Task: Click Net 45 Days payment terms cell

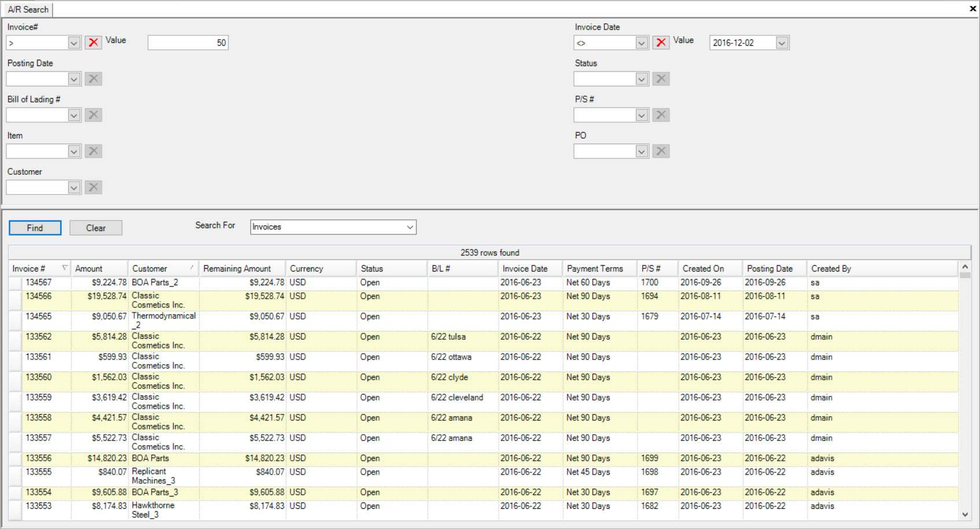Action: point(600,476)
